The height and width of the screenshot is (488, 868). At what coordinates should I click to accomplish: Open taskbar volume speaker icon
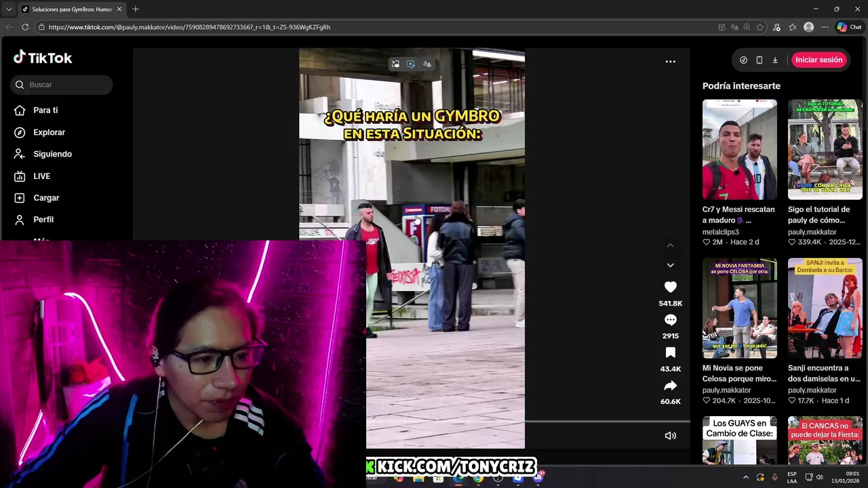[819, 477]
